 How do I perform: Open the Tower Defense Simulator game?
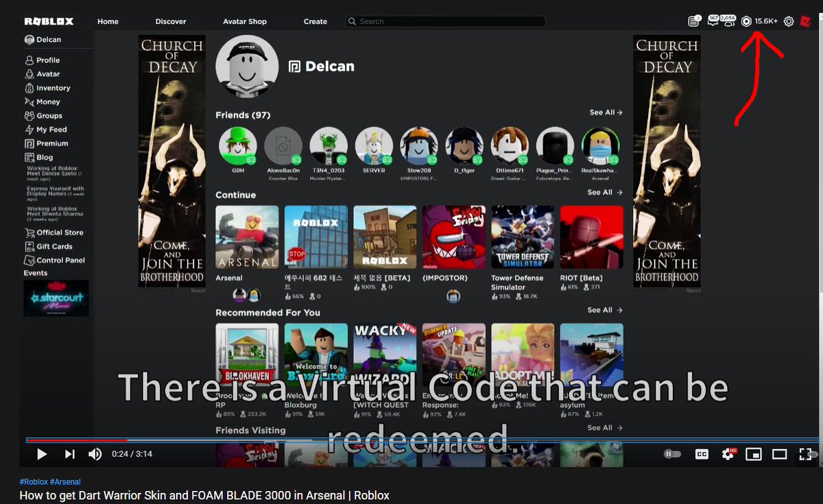point(523,237)
